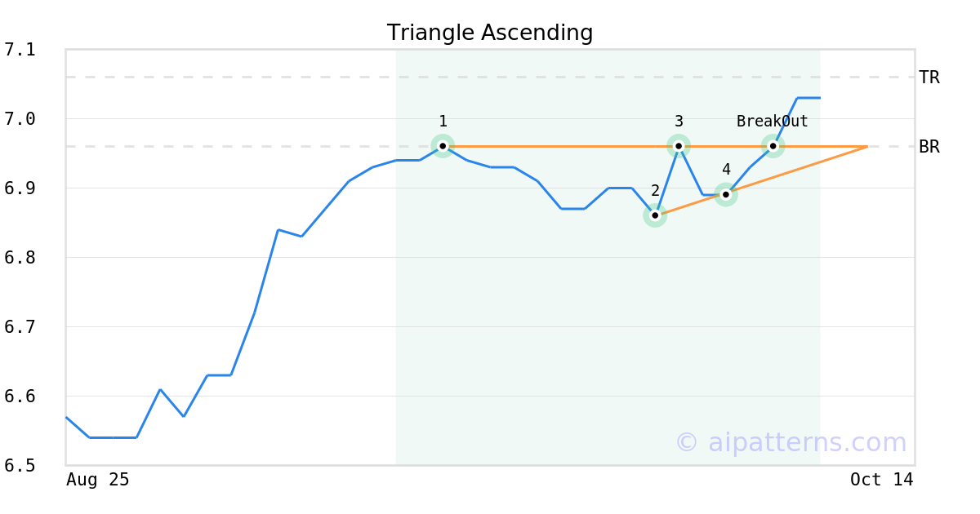Click the orange triangle apex at right
This screenshot has height=514, width=980.
click(x=866, y=147)
